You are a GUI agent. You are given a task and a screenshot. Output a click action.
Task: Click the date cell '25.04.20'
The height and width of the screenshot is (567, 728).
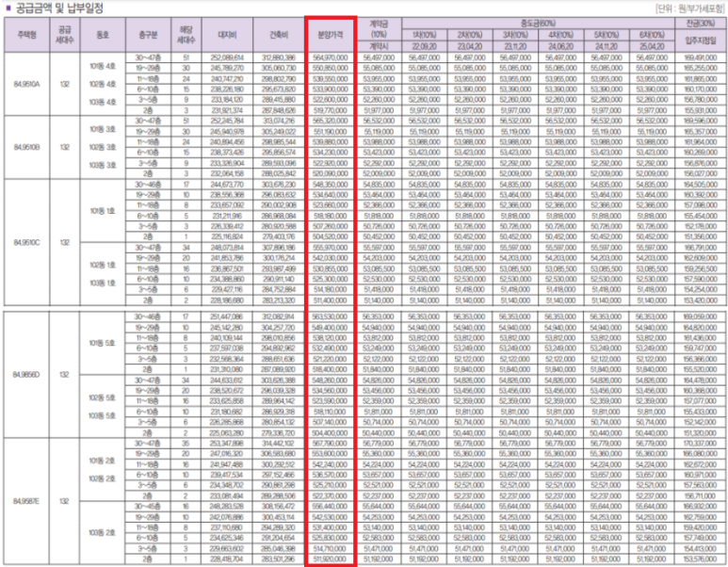[x=652, y=46]
